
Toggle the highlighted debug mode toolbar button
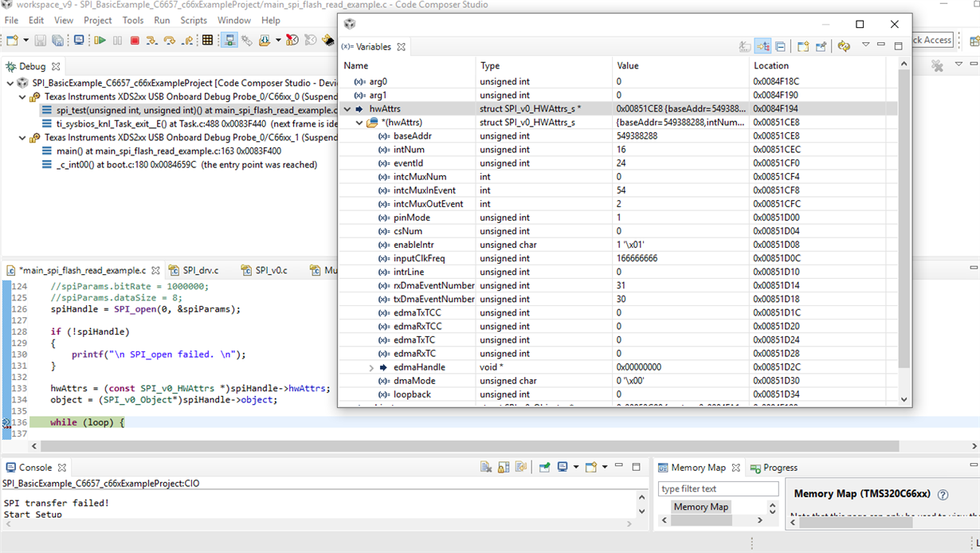[229, 41]
